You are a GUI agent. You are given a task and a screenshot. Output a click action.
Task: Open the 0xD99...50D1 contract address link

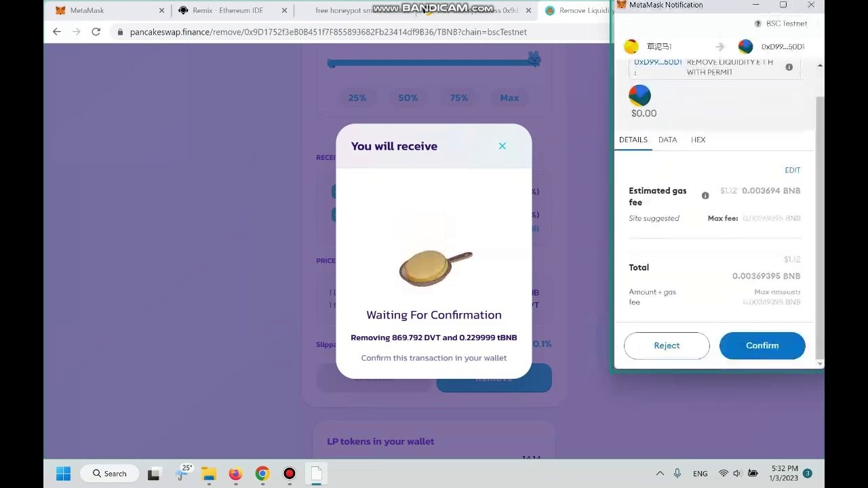pyautogui.click(x=658, y=62)
